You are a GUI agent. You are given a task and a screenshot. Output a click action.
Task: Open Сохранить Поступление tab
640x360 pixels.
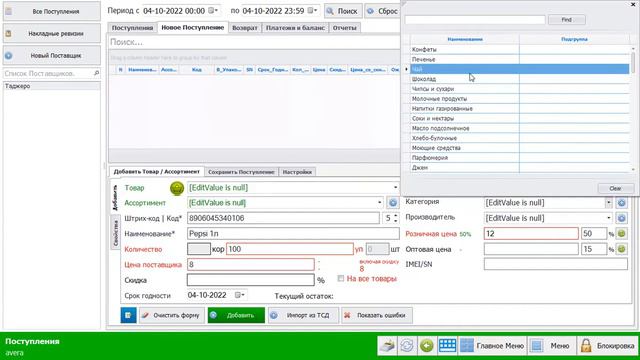(x=241, y=172)
